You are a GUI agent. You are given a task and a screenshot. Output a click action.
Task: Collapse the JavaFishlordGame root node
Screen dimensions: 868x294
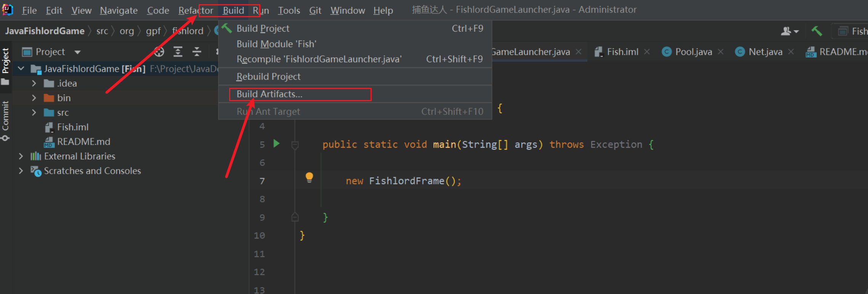coord(21,69)
